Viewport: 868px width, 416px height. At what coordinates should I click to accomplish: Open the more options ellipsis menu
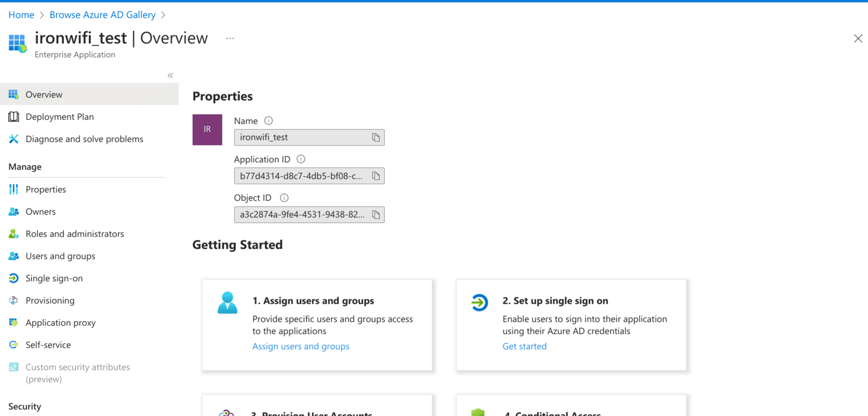(230, 39)
